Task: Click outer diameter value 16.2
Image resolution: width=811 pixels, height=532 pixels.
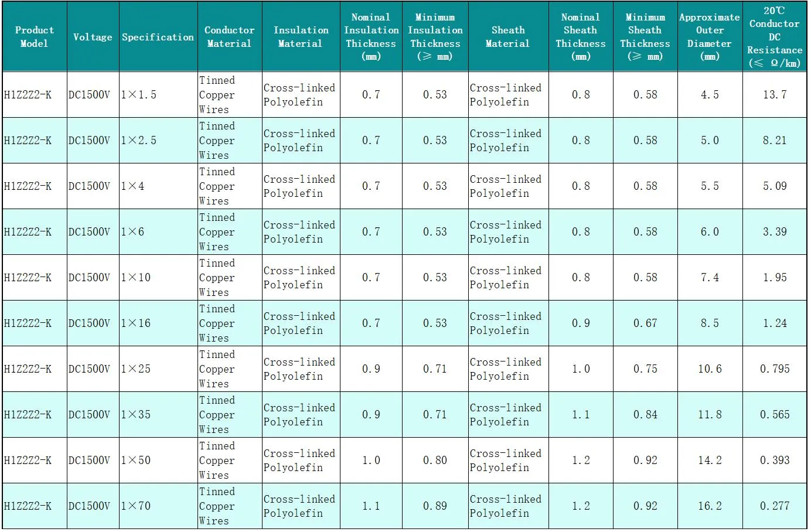Action: click(710, 506)
